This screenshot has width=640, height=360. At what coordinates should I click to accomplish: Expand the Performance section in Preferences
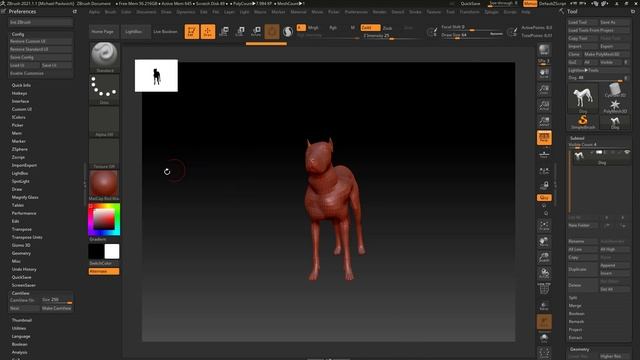click(x=24, y=213)
